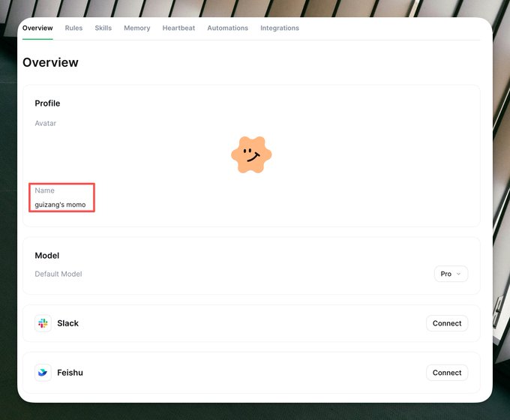510x420 pixels.
Task: Click the Feishu logo icon
Action: pyautogui.click(x=43, y=373)
